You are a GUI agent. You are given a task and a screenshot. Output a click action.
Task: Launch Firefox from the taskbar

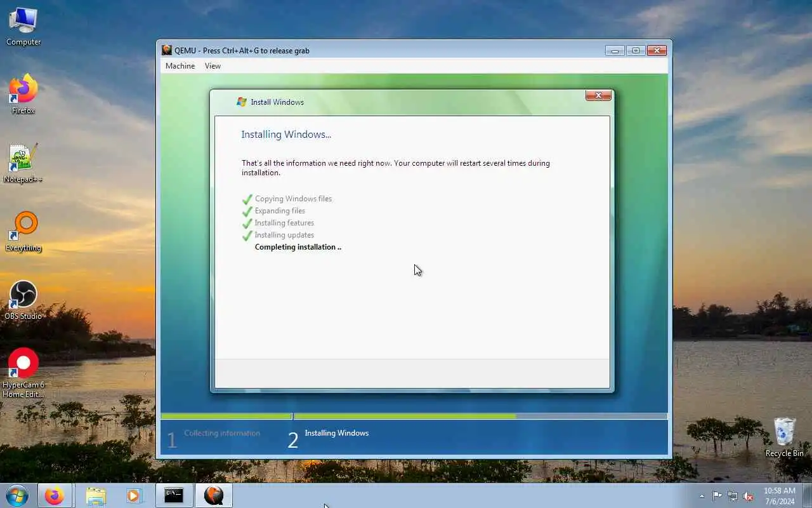[55, 495]
